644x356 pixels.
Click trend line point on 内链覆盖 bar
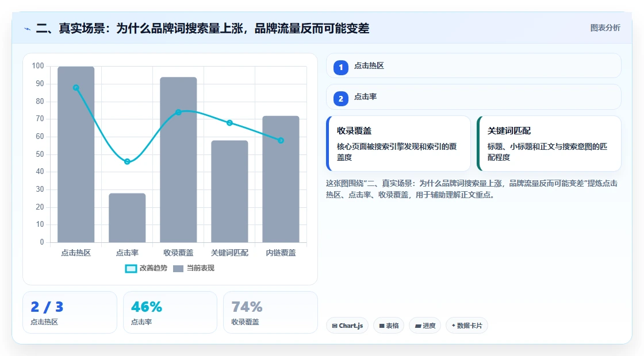point(281,140)
